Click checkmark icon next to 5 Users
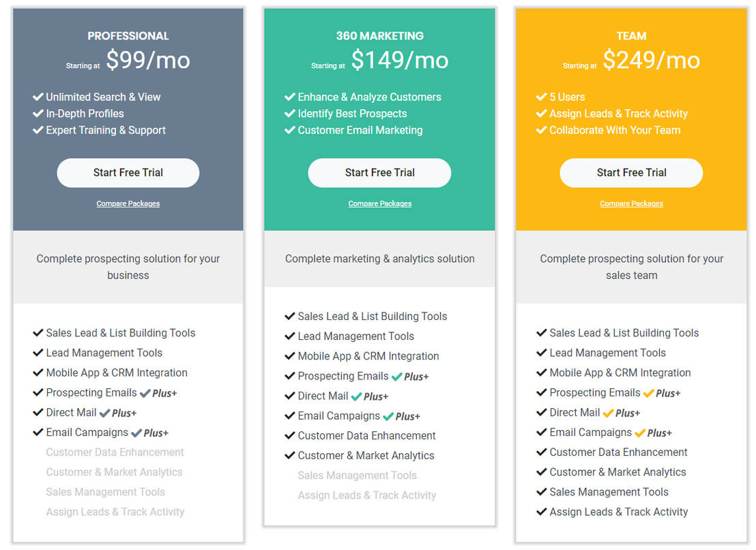Screen dimensions: 756x550 click(x=542, y=97)
